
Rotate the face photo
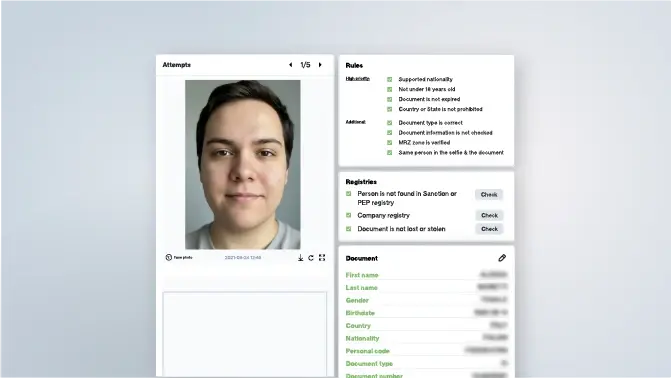(x=311, y=258)
